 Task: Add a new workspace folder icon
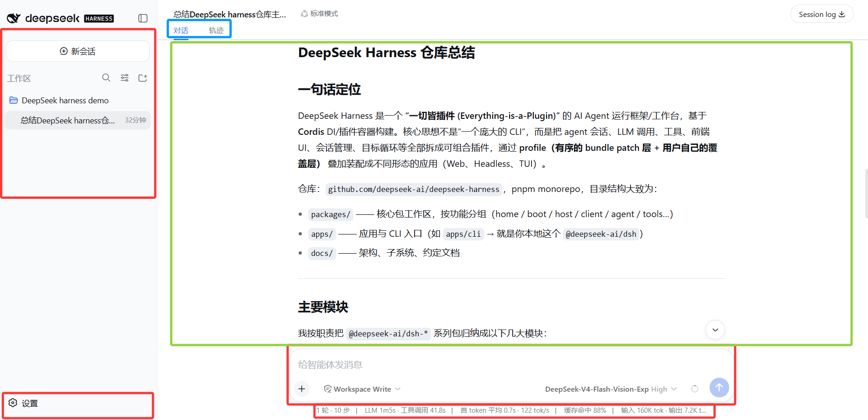pyautogui.click(x=143, y=78)
